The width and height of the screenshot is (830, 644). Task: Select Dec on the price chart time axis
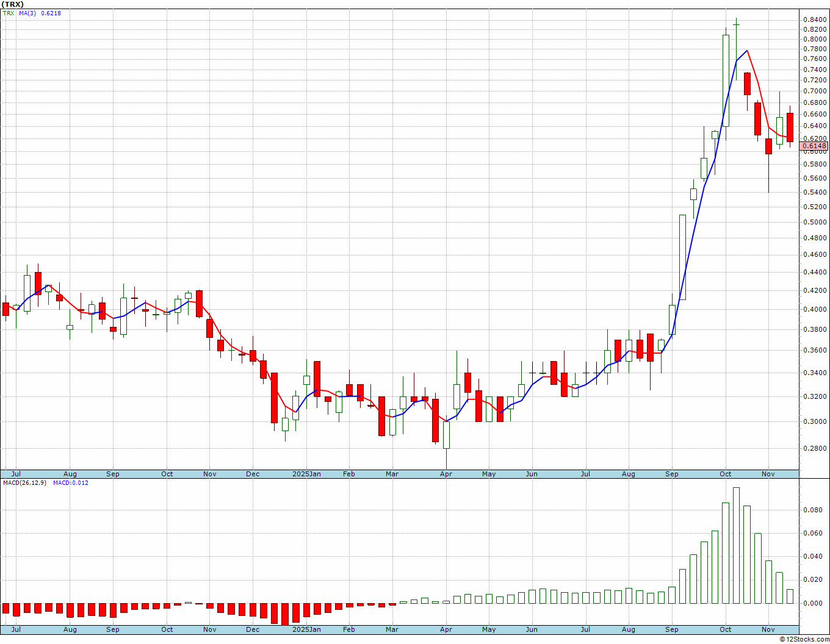click(253, 474)
